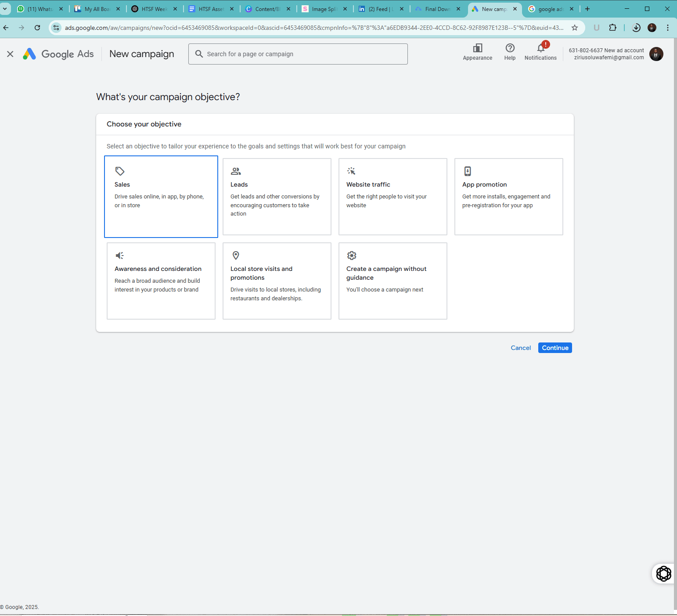Choose the App promotion objective
The height and width of the screenshot is (616, 677).
509,197
